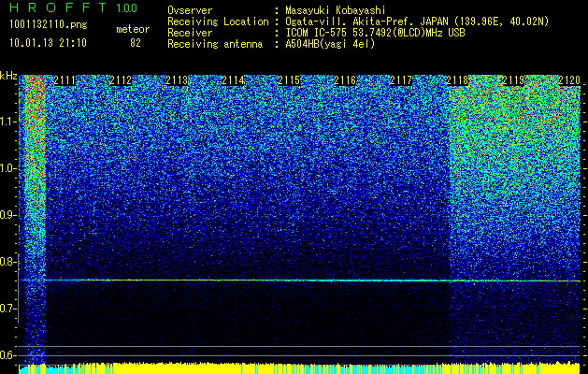
Task: Click the 2112 time marker
Action: click(121, 80)
